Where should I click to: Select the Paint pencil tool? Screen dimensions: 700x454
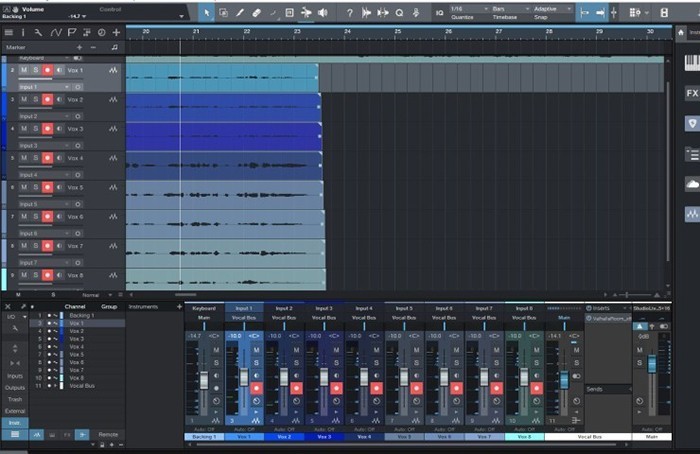[x=240, y=13]
